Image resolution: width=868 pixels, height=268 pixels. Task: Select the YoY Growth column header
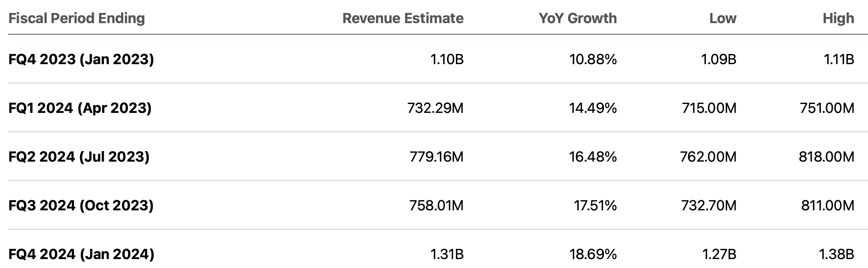click(577, 18)
